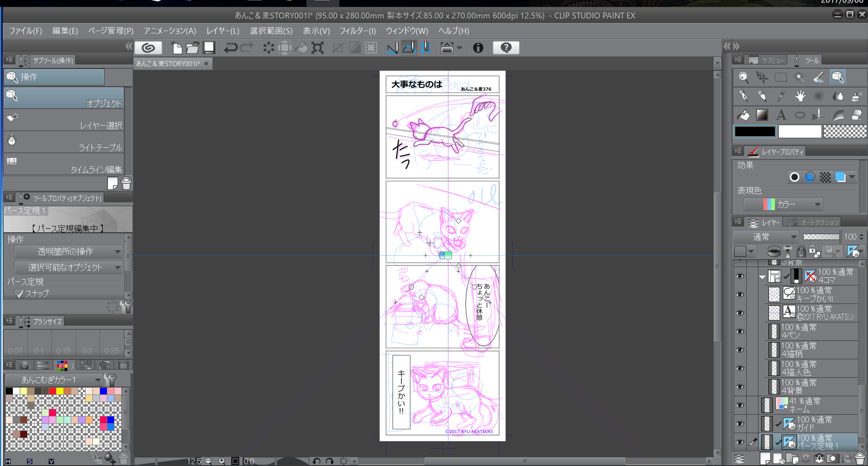Select the Balloon ellipse tool
The height and width of the screenshot is (466, 868).
800,115
